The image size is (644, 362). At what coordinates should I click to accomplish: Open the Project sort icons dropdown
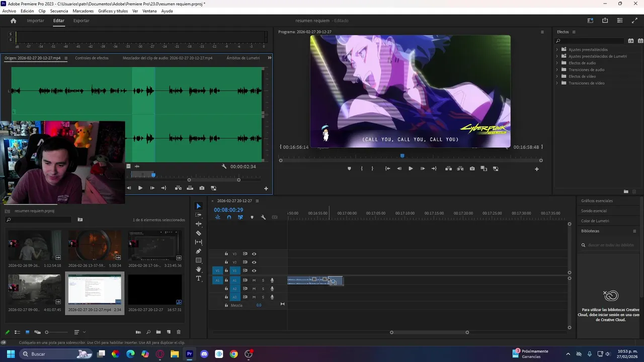pos(79,332)
